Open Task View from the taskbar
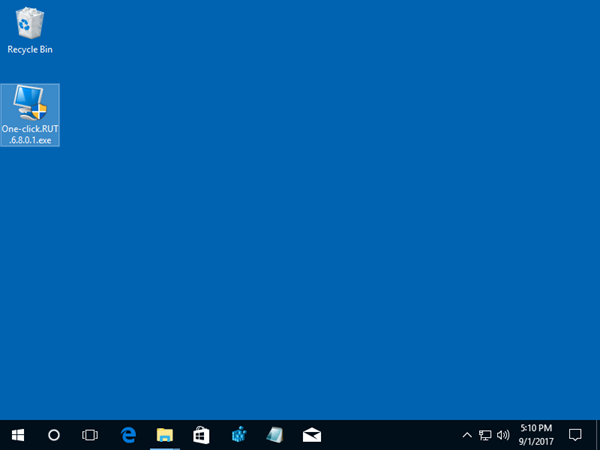The image size is (600, 450). click(x=90, y=435)
